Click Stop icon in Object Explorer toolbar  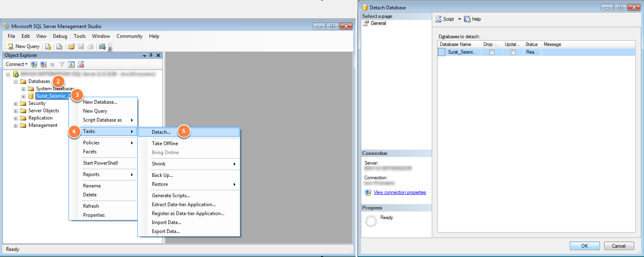53,64
